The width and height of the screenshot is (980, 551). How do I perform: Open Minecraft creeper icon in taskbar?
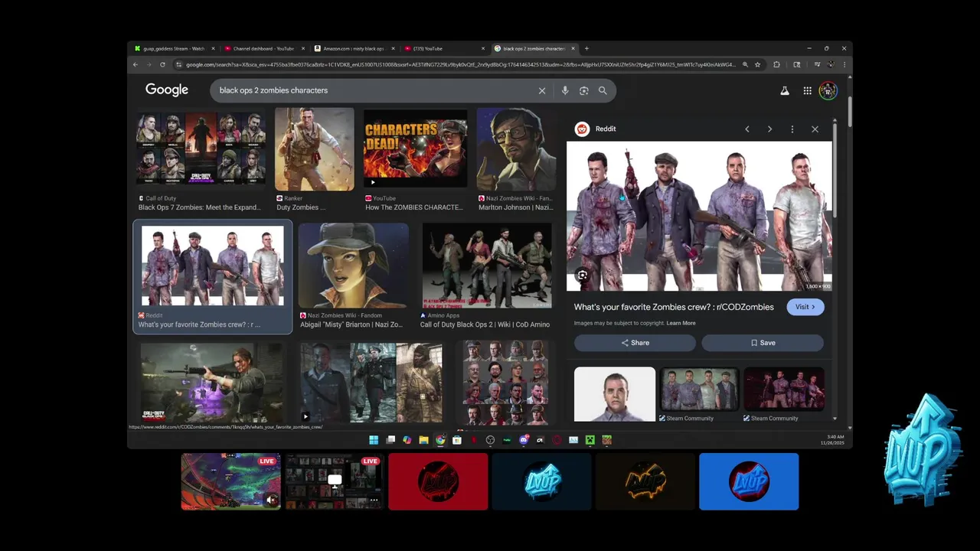590,440
